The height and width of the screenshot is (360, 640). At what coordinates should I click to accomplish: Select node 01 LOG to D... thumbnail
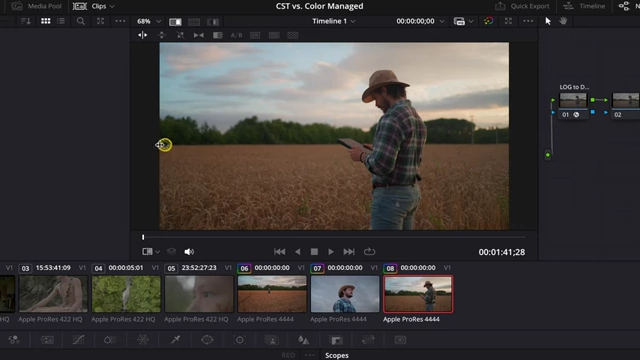(x=573, y=100)
